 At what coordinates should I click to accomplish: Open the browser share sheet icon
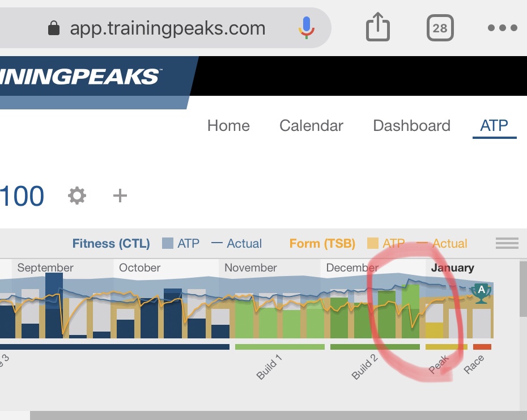click(x=378, y=27)
